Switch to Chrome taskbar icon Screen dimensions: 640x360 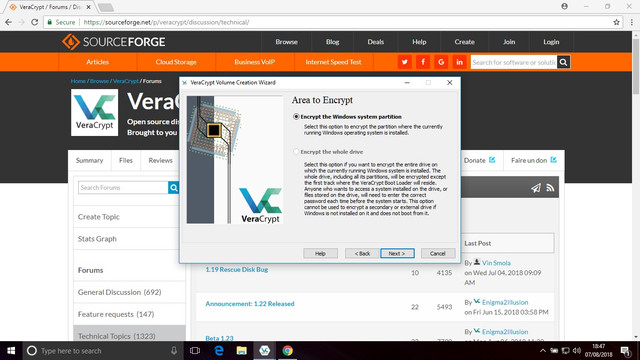(287, 351)
